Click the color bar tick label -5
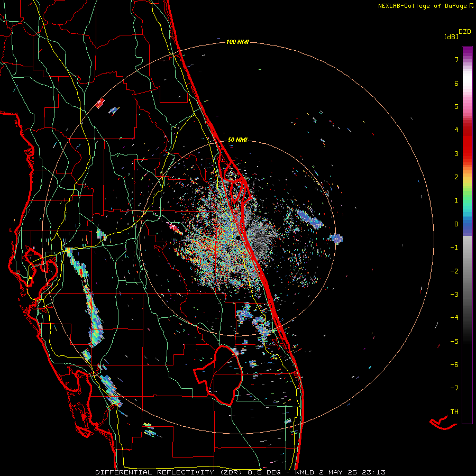Image resolution: width=476 pixels, height=476 pixels. (454, 342)
